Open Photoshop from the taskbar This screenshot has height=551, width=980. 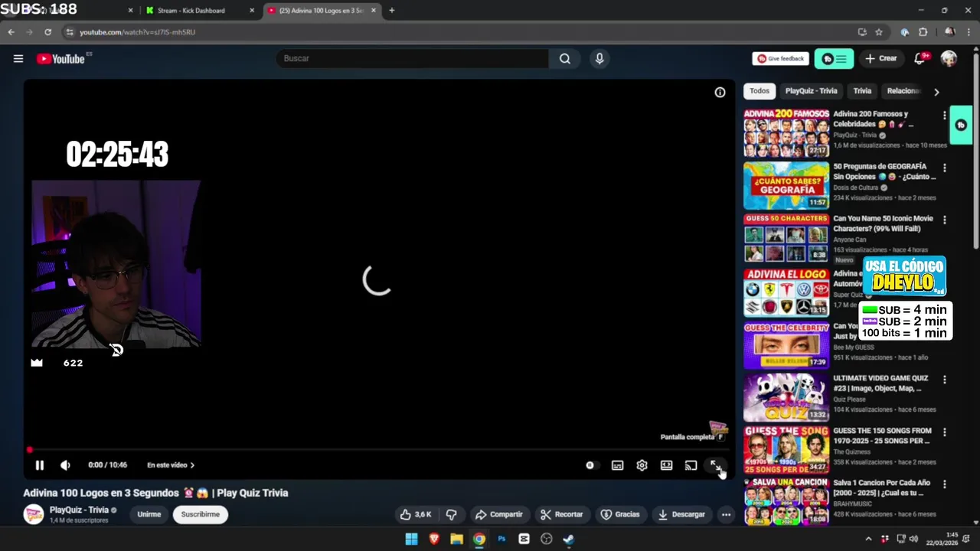501,539
